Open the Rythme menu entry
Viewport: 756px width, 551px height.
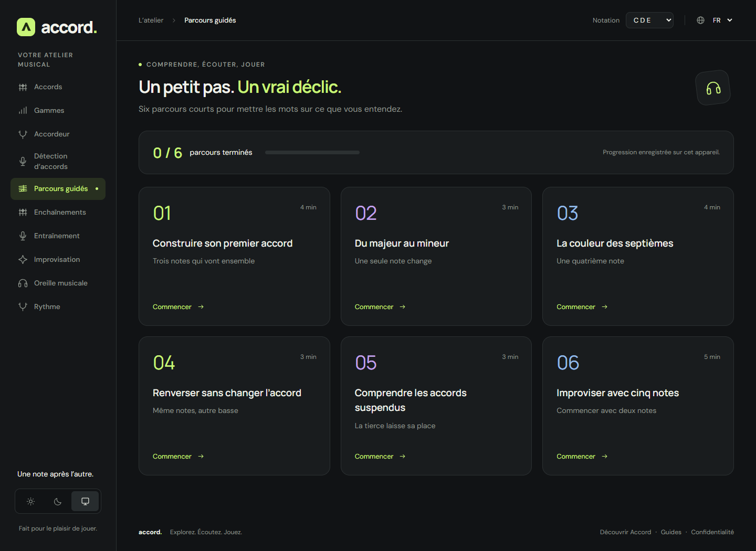tap(58, 307)
